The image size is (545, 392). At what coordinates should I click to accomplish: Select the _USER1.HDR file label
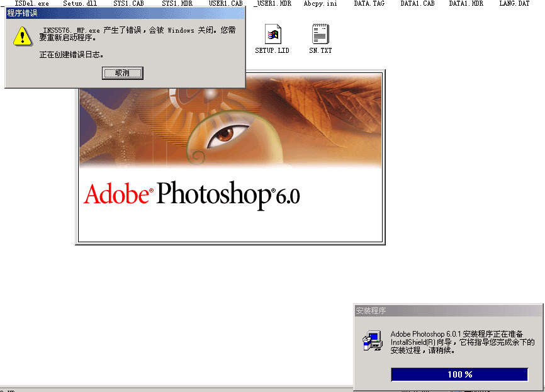[272, 4]
